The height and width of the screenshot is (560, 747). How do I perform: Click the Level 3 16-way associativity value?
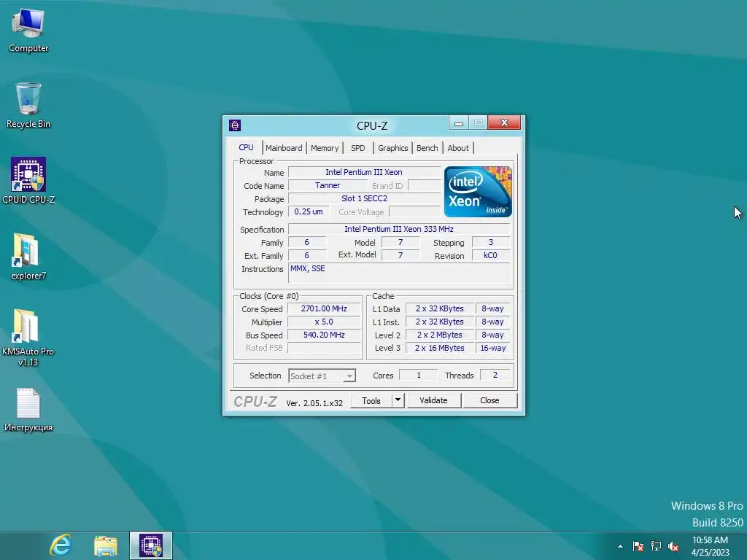(493, 348)
